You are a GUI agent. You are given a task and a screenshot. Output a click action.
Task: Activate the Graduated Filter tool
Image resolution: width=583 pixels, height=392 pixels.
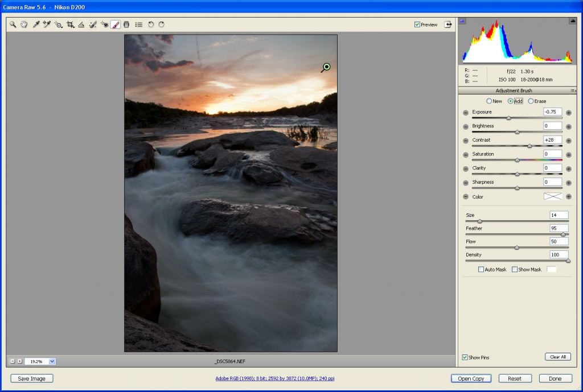pyautogui.click(x=126, y=24)
